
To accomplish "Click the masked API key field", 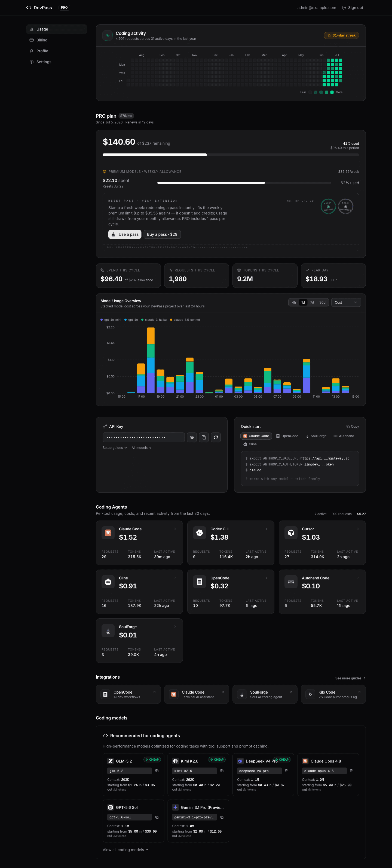I will point(144,437).
